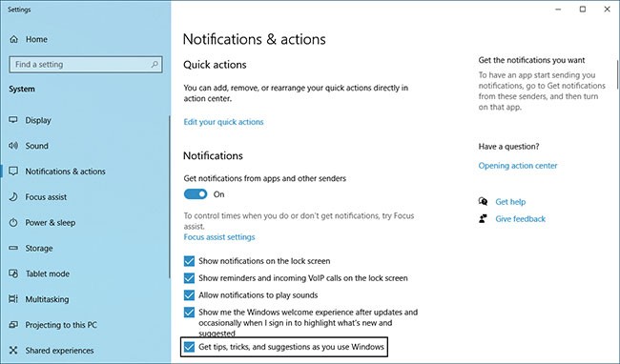Click the System category label
The height and width of the screenshot is (364, 620).
click(x=22, y=90)
